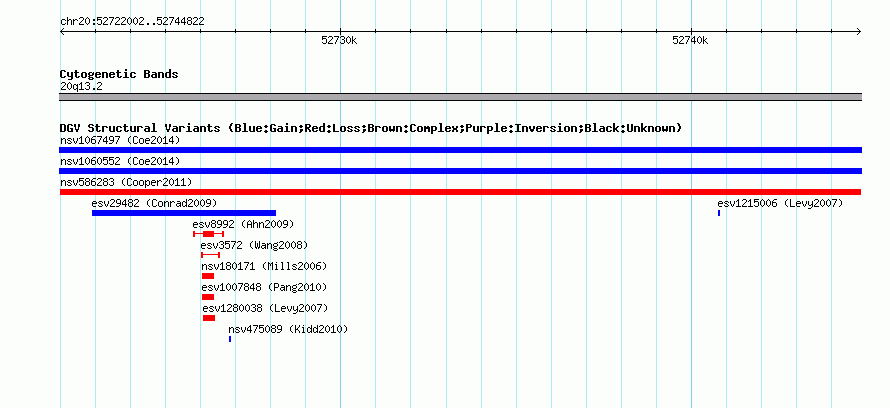Viewport: 890px width, 408px height.
Task: Click the nsv475089 (Kidd2010) label
Action: pyautogui.click(x=288, y=329)
